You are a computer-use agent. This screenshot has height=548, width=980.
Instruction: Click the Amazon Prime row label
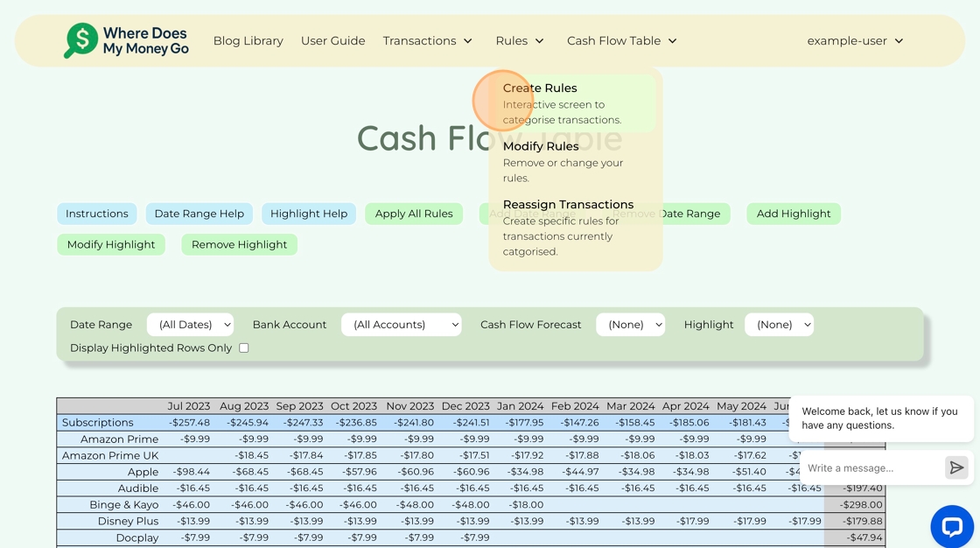(x=119, y=439)
